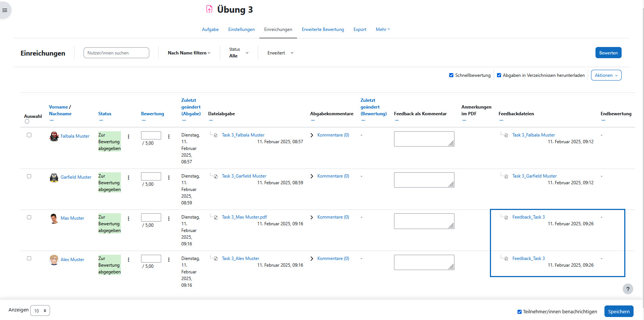Sort by Zuletzt geändert (Abgabe) column
The width and height of the screenshot is (644, 320).
click(x=191, y=107)
